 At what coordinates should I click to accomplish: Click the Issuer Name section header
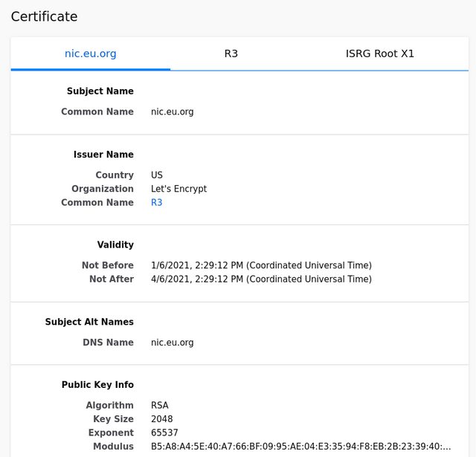(x=103, y=155)
